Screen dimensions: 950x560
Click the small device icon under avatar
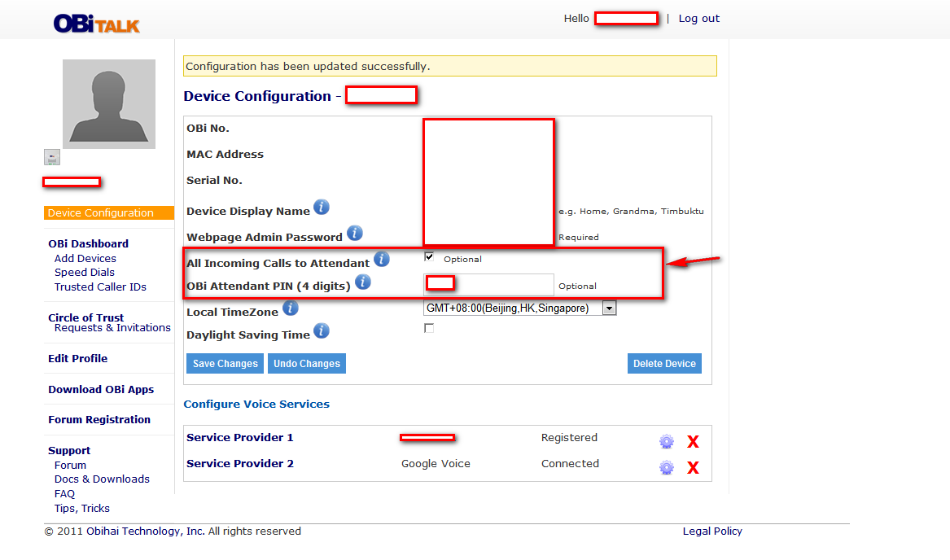[x=52, y=158]
